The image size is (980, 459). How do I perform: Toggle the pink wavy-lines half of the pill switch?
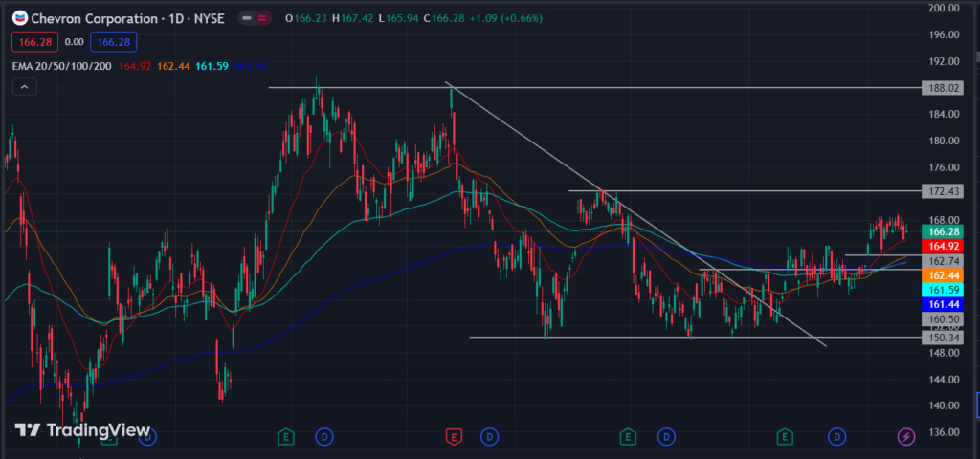point(263,18)
